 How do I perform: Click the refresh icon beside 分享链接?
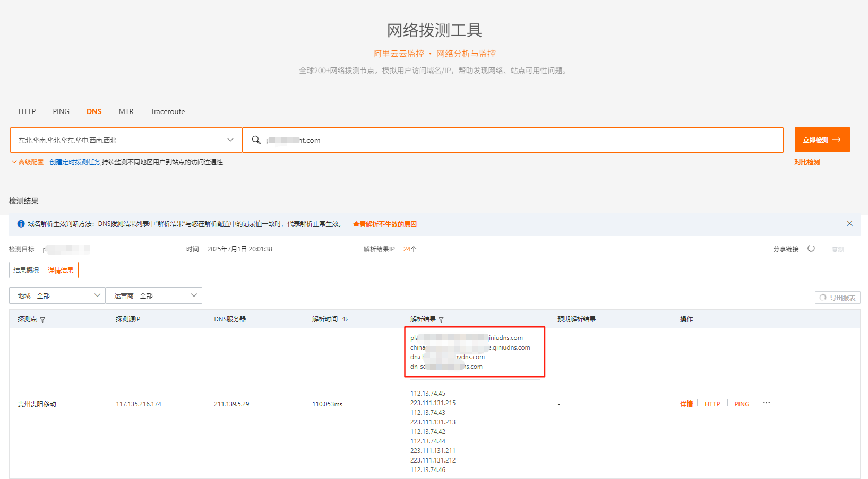click(811, 249)
